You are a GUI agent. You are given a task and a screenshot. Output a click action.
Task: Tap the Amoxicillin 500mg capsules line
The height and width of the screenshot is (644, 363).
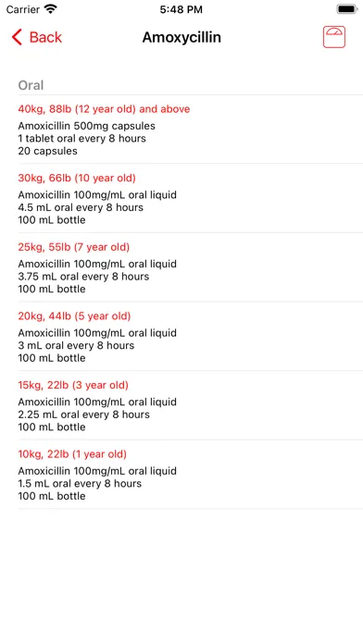(x=87, y=126)
